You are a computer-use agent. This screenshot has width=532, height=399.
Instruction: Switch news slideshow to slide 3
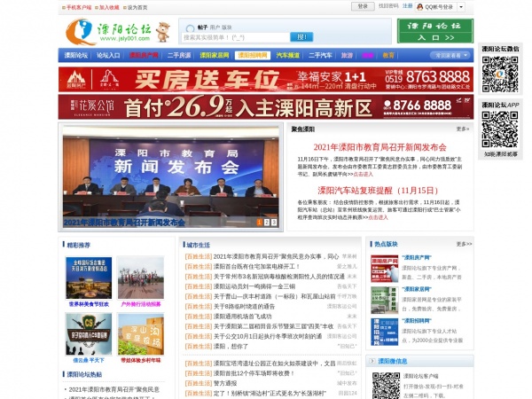tap(274, 223)
